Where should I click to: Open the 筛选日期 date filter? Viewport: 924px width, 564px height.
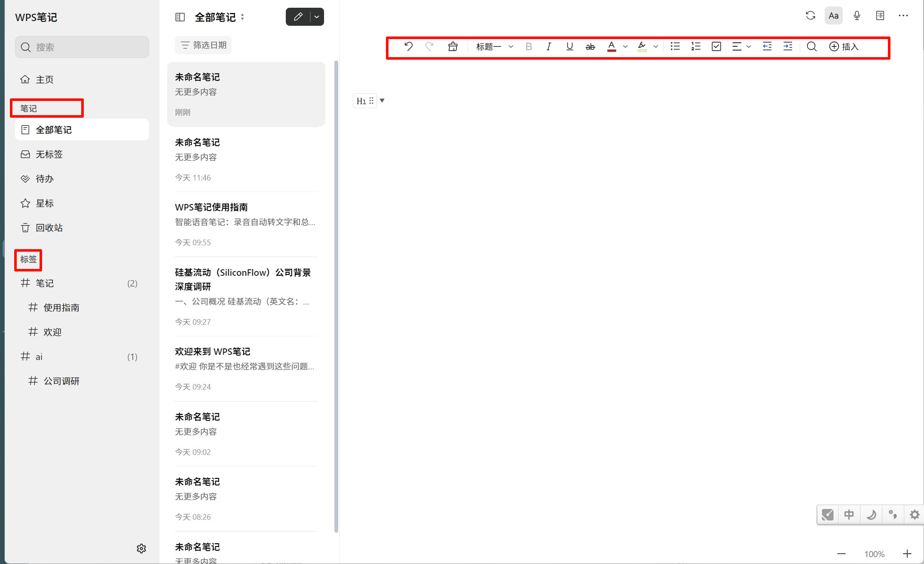[x=203, y=45]
